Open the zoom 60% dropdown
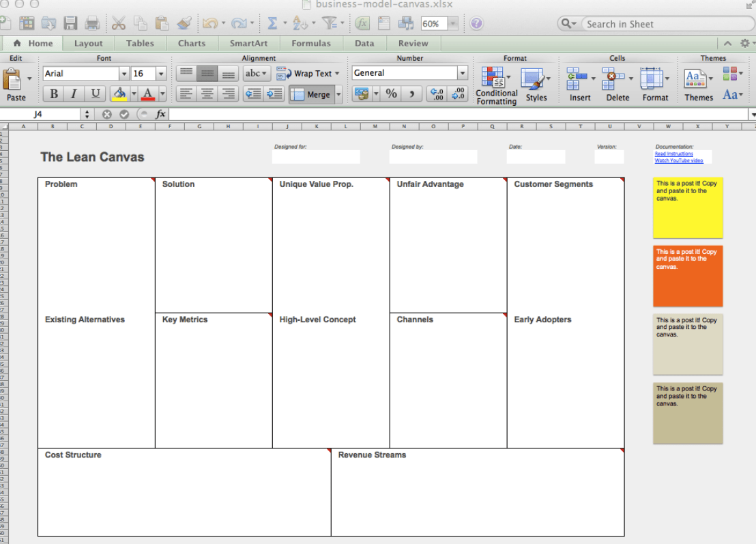756x544 pixels. tap(452, 24)
